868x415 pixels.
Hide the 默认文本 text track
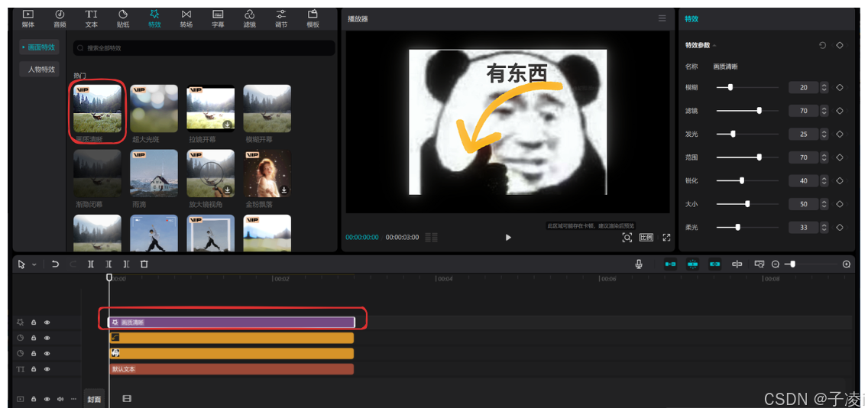pos(47,369)
